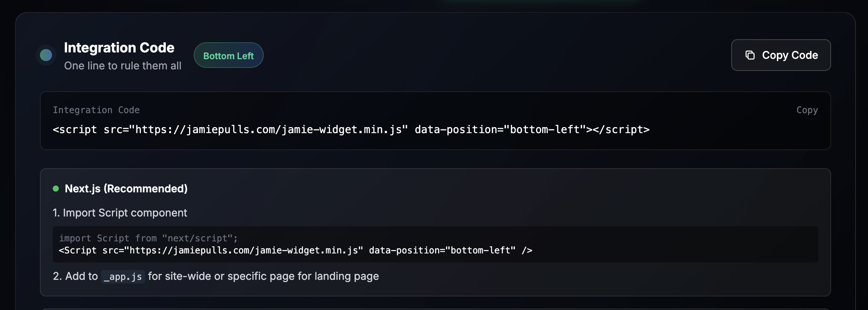Click the widget URL in Next.js Script tag
868x310 pixels.
click(244, 250)
